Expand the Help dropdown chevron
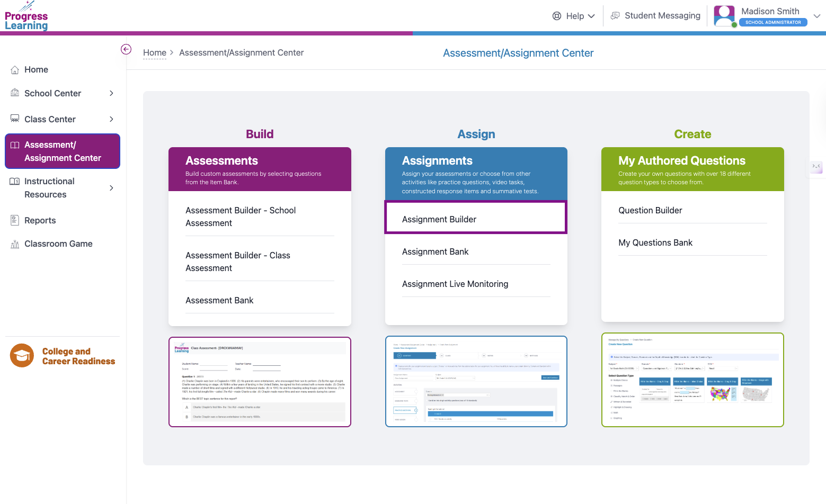The image size is (826, 504). (591, 16)
